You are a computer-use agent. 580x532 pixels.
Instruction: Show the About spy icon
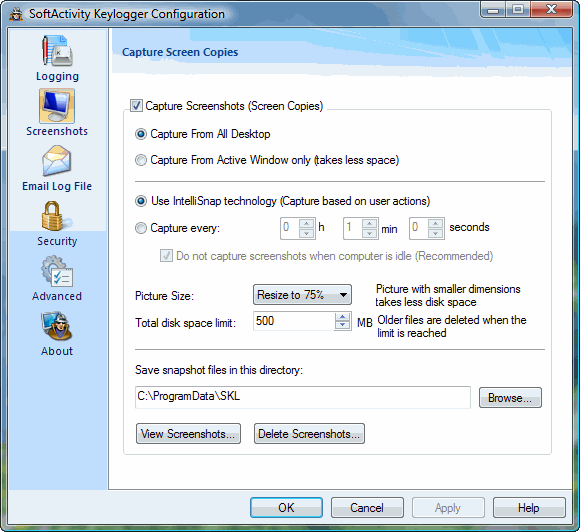57,326
